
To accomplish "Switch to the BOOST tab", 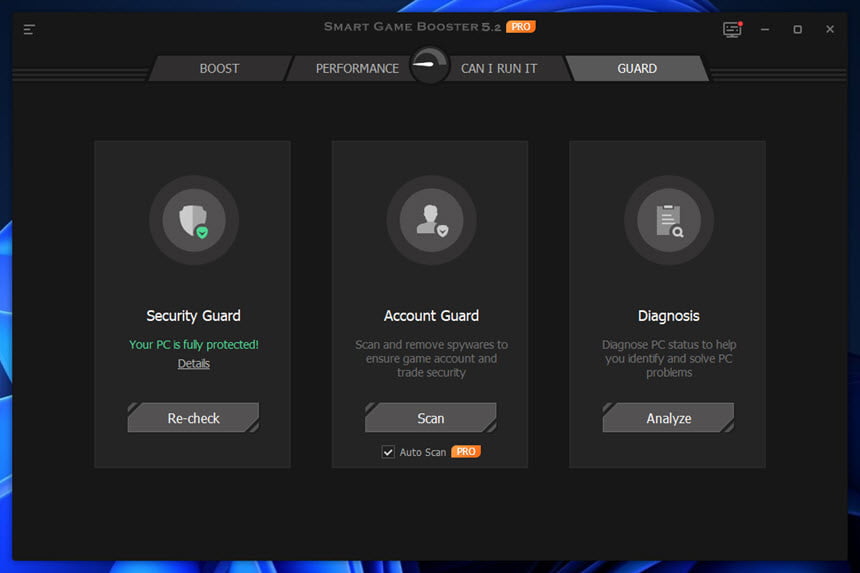I will click(219, 69).
